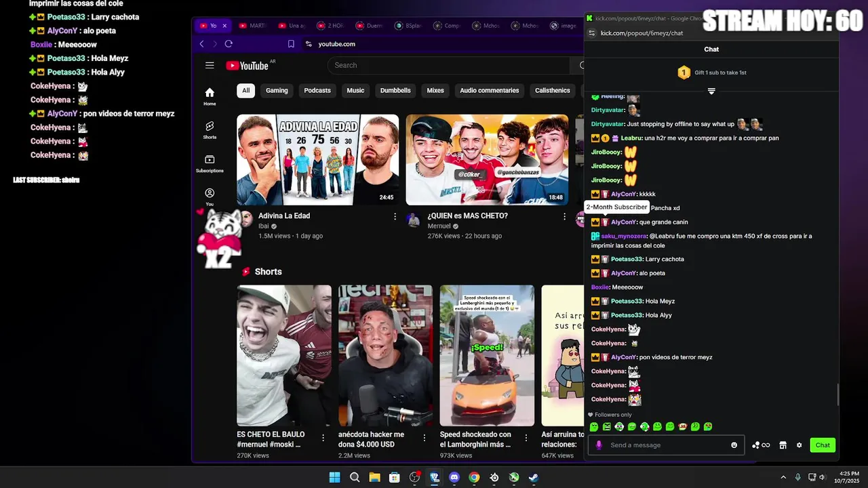Open the Lamborghini Speed short thumbnail
The image size is (868, 488).
pyautogui.click(x=487, y=355)
